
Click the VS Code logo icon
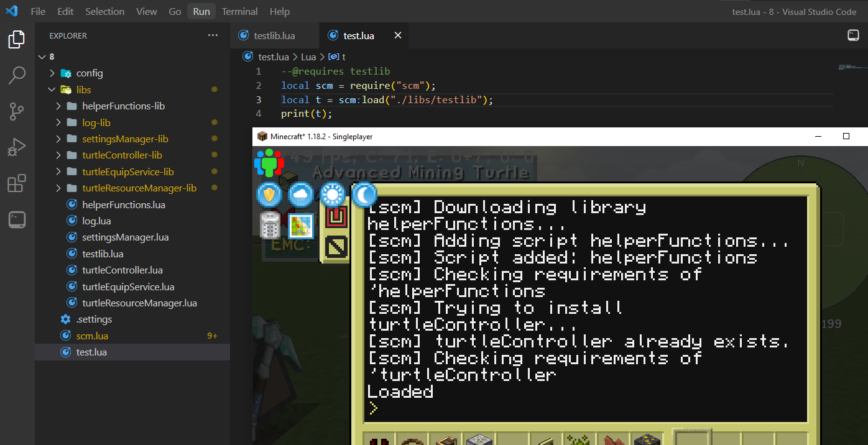tap(12, 11)
